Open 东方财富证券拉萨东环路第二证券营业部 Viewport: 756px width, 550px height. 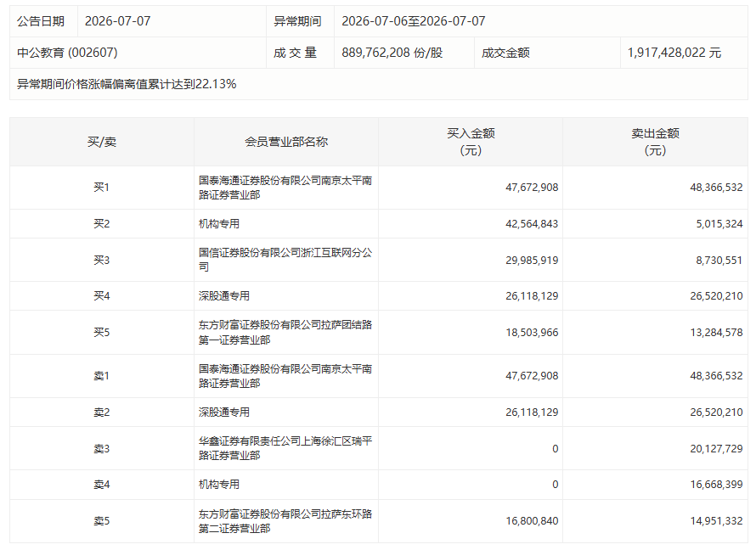[285, 520]
